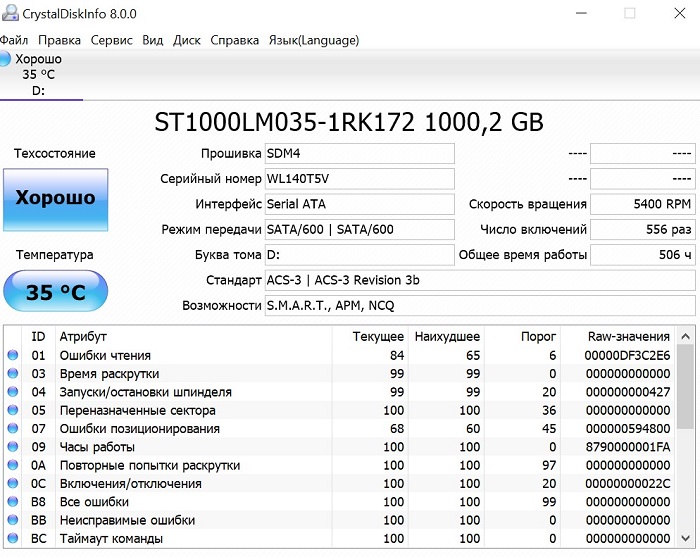Image resolution: width=700 pixels, height=557 pixels.
Task: Open the Язык(Language) menu
Action: coord(314,40)
